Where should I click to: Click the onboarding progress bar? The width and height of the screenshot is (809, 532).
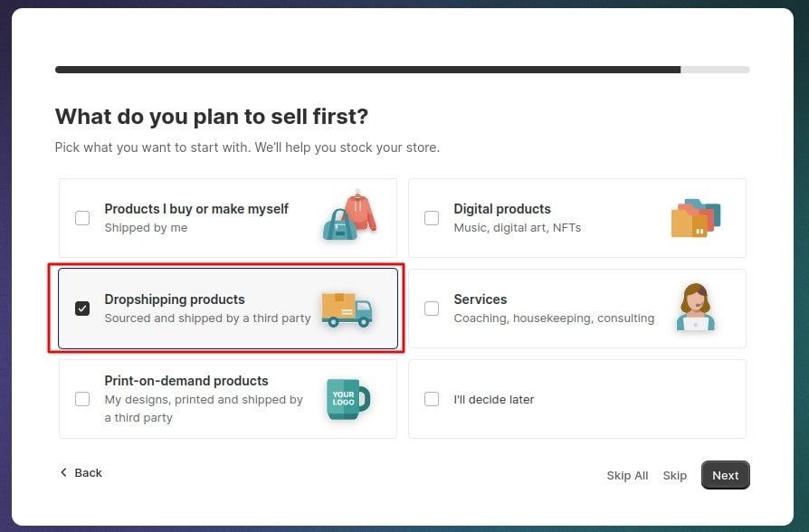point(403,70)
